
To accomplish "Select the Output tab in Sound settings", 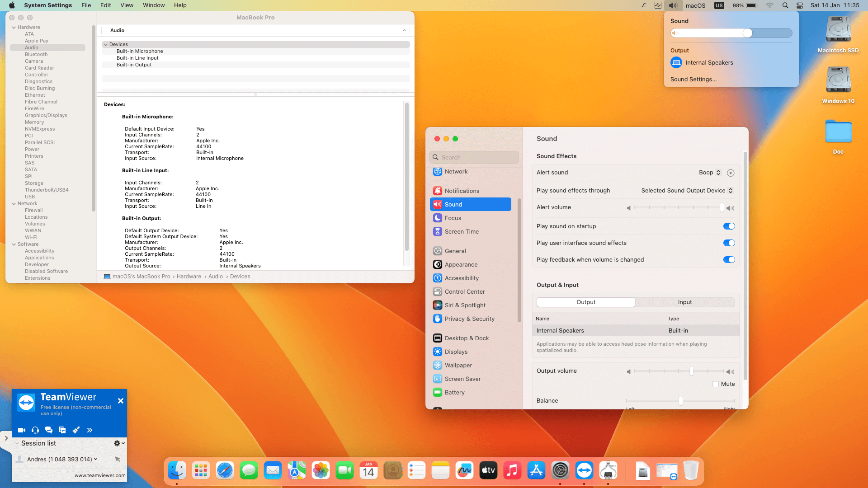I will click(x=586, y=302).
